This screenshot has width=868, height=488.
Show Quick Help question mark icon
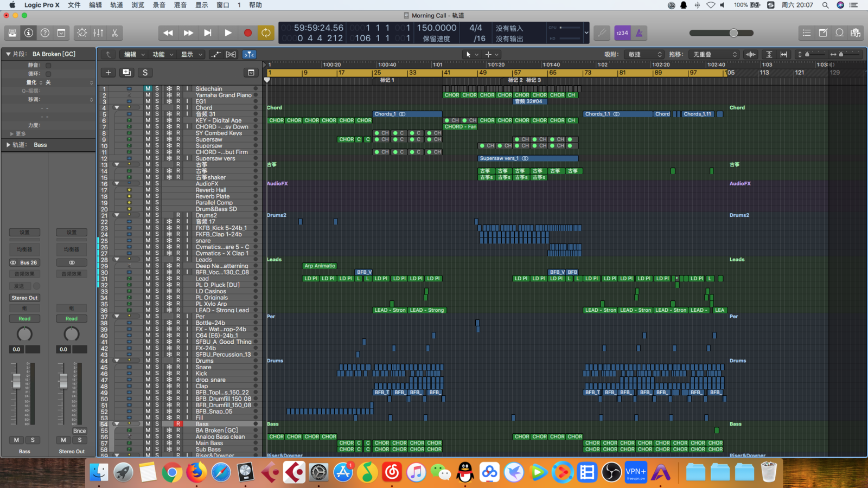[45, 33]
